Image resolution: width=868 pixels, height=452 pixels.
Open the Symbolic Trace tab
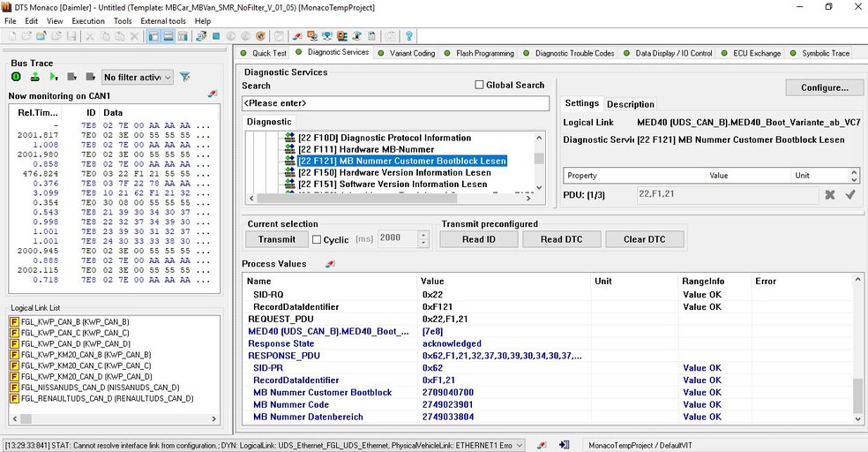[x=819, y=53]
